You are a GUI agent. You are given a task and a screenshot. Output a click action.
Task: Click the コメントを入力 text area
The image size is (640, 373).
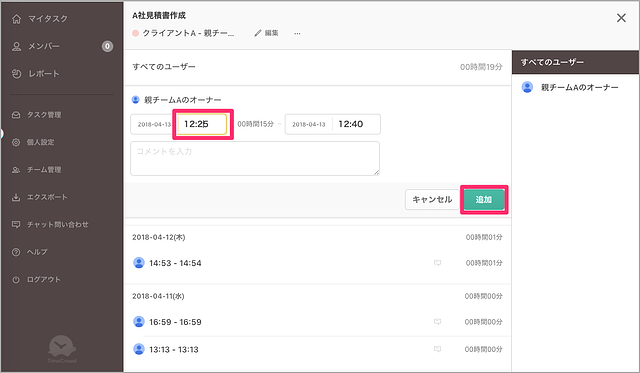pyautogui.click(x=255, y=158)
